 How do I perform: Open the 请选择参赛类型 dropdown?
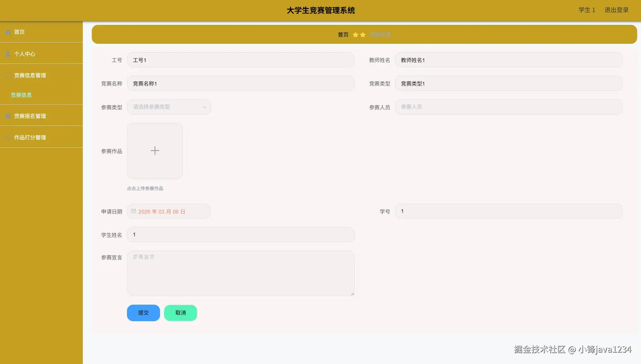pyautogui.click(x=169, y=107)
